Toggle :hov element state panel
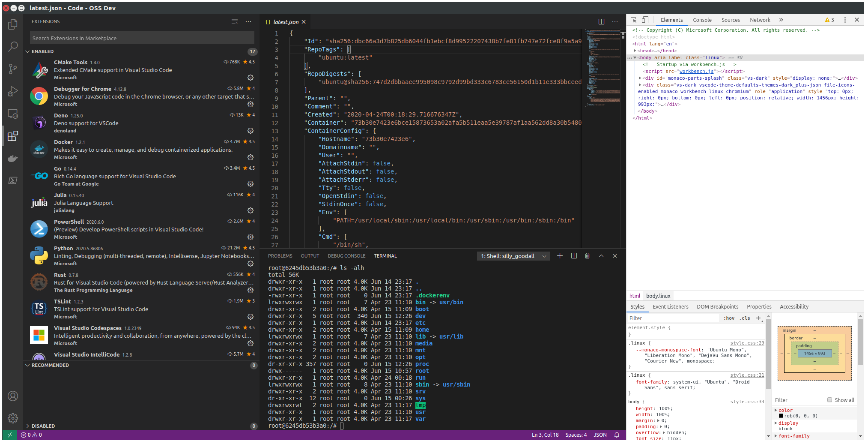The height and width of the screenshot is (444, 868). [x=729, y=318]
